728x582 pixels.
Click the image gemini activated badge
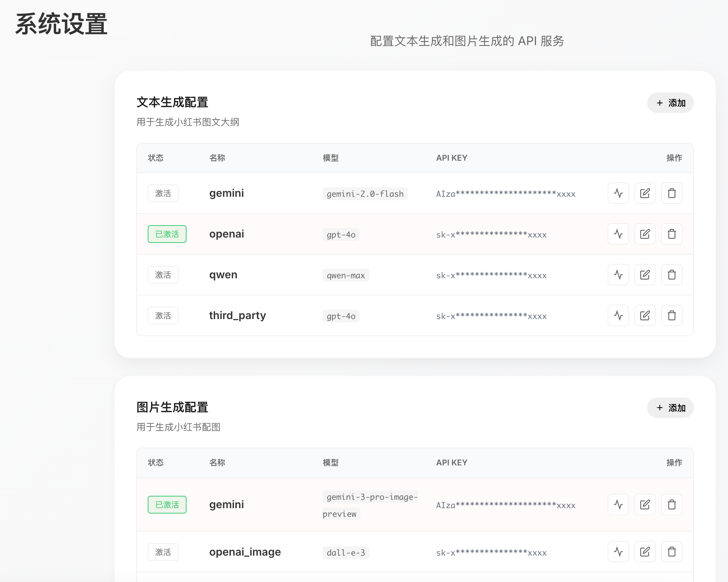pyautogui.click(x=167, y=505)
